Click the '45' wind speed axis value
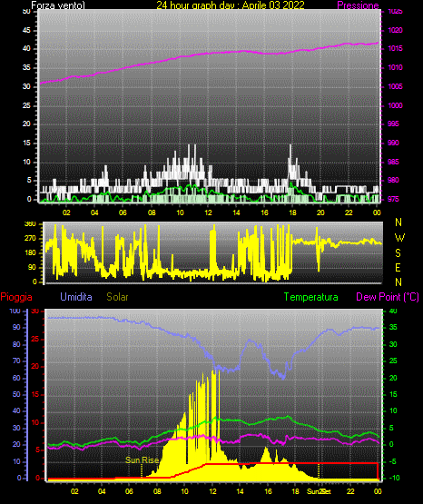Image resolution: width=423 pixels, height=504 pixels. tap(26, 30)
